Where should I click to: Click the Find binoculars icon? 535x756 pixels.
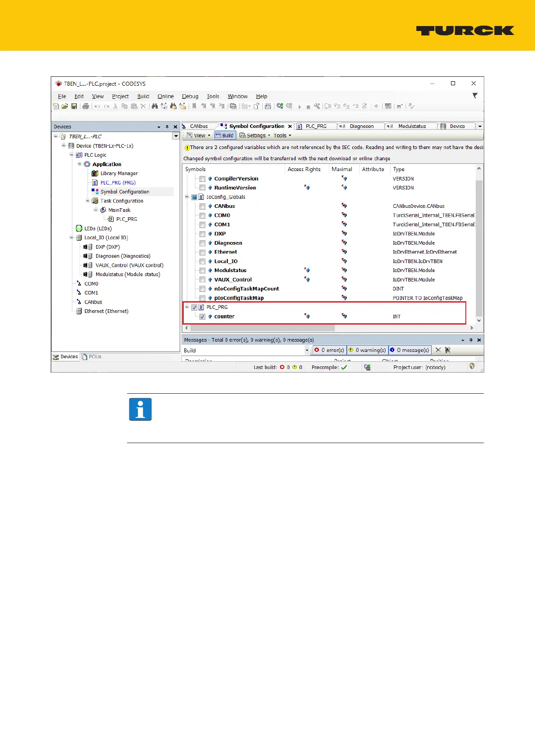point(155,106)
